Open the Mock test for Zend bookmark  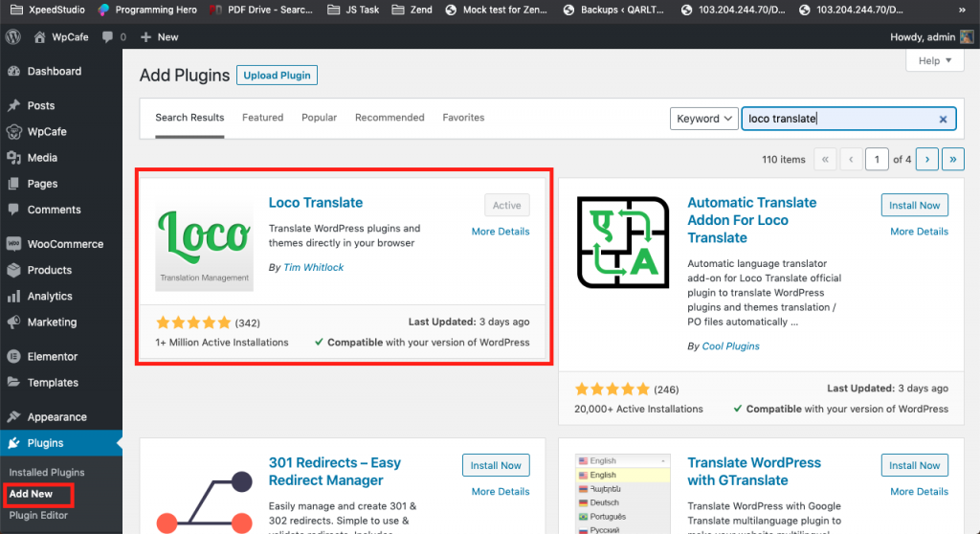point(497,10)
